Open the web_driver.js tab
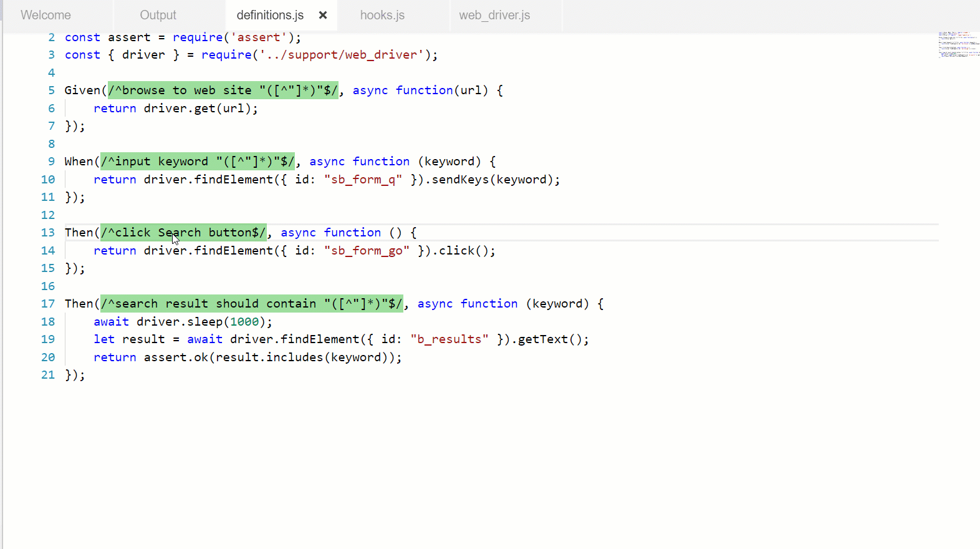980x549 pixels. tap(494, 15)
